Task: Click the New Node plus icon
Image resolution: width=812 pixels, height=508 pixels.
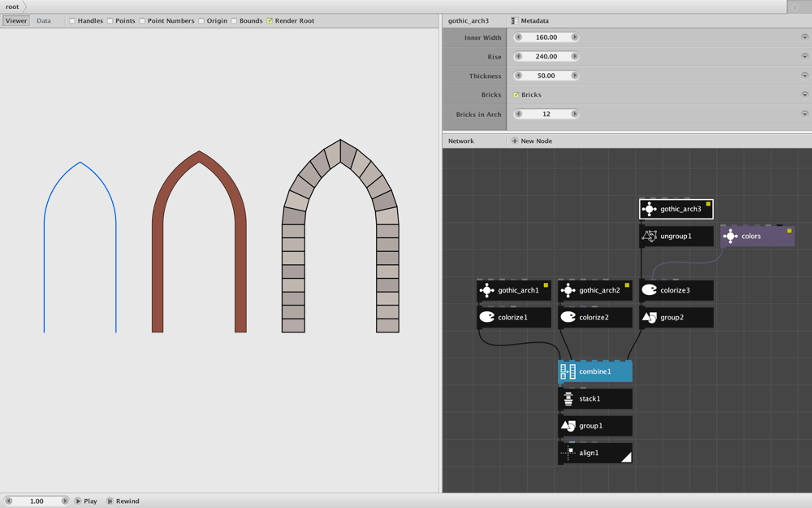Action: 514,141
